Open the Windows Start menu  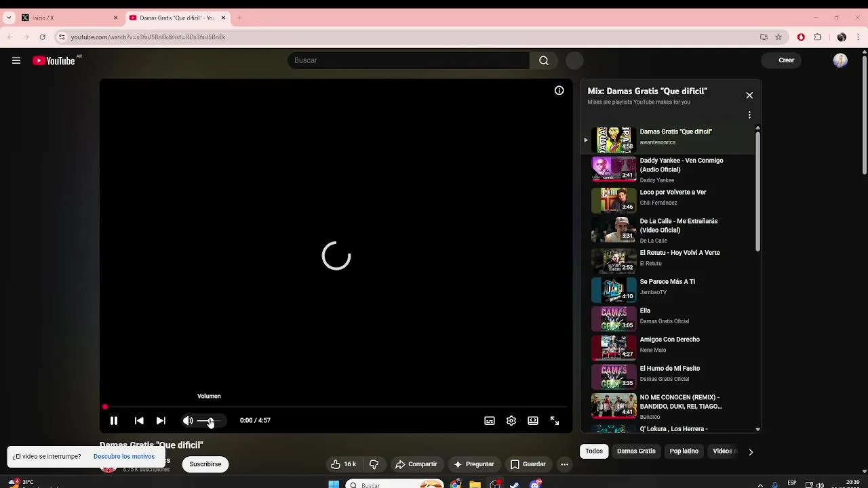334,485
